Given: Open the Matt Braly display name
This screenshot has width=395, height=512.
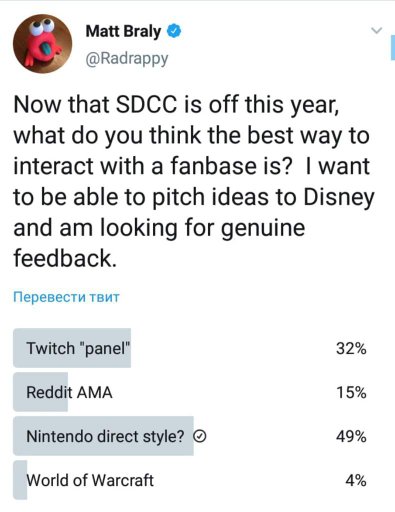Looking at the screenshot, I should pos(123,31).
